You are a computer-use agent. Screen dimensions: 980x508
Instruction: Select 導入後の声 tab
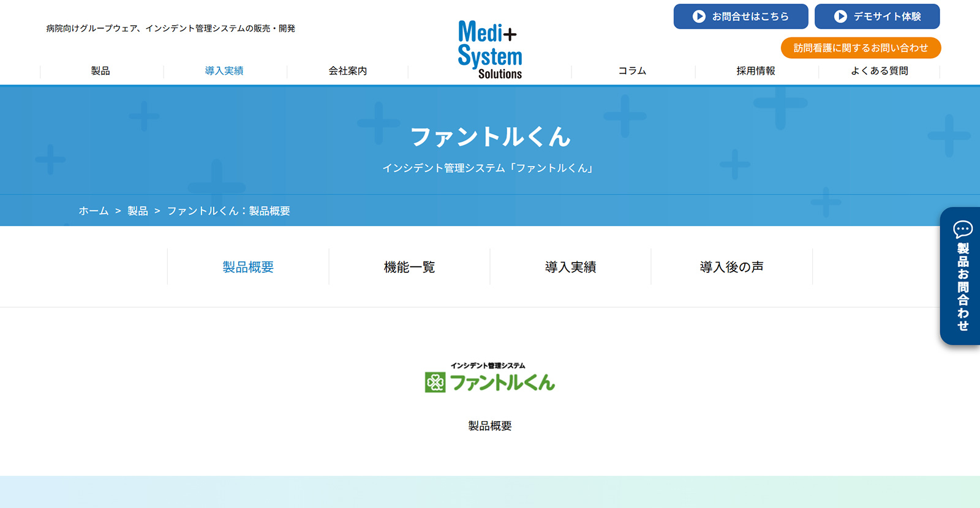pyautogui.click(x=732, y=267)
